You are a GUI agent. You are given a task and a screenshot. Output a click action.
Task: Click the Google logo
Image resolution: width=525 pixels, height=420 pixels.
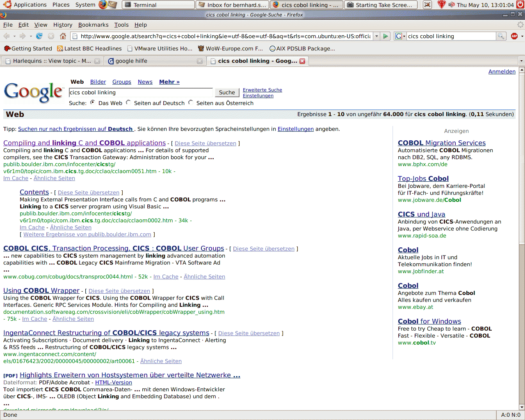[x=33, y=92]
